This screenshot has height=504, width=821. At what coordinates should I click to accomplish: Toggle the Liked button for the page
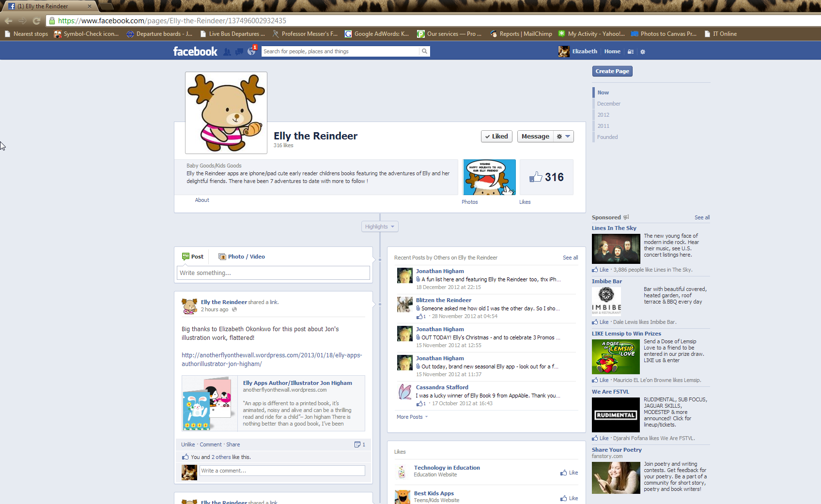496,137
